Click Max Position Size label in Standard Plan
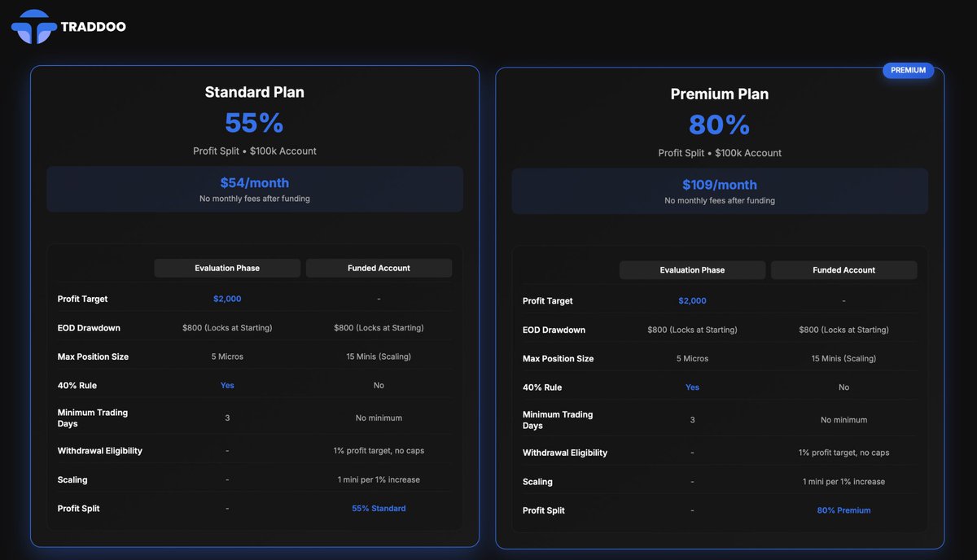 tap(93, 357)
